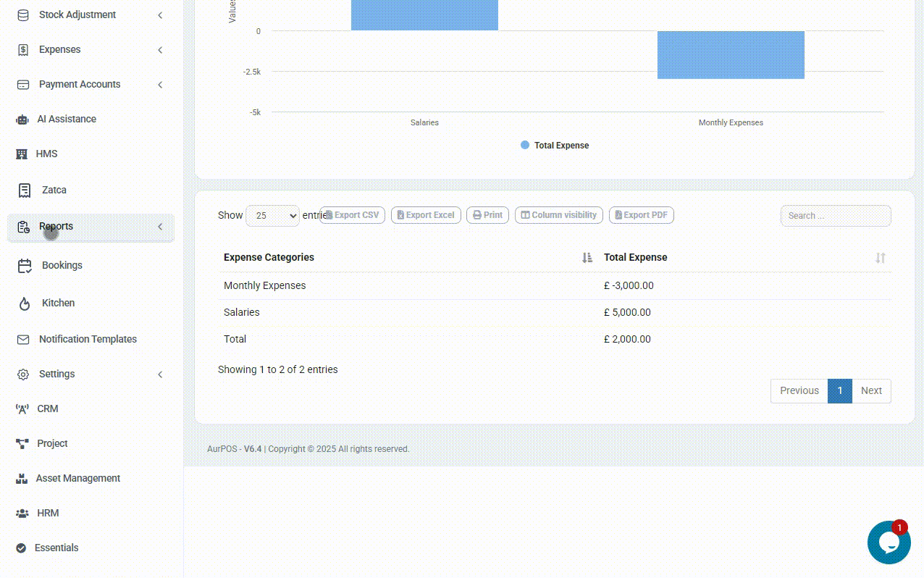Expand Payment Accounts submenu chevron
The image size is (924, 578).
(x=160, y=84)
